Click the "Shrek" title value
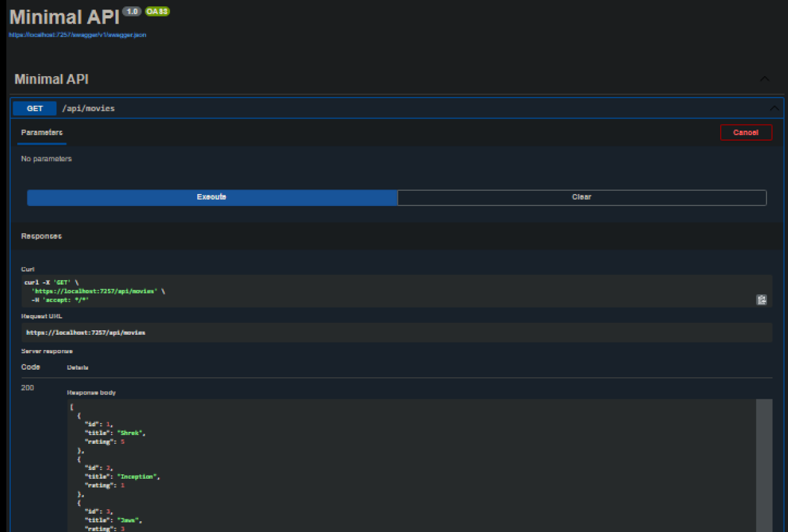The height and width of the screenshot is (532, 788). (x=129, y=433)
